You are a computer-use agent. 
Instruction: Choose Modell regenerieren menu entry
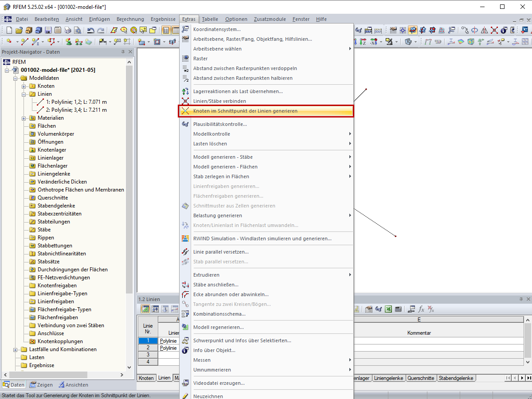click(x=266, y=327)
